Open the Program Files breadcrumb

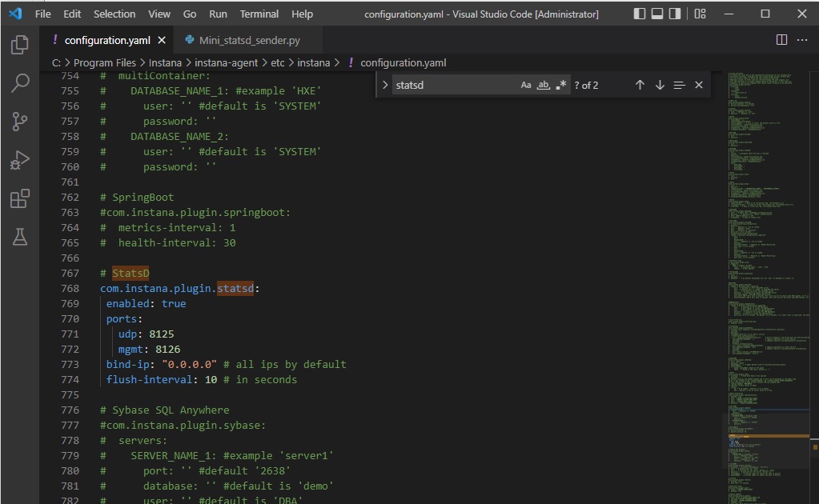[x=104, y=62]
